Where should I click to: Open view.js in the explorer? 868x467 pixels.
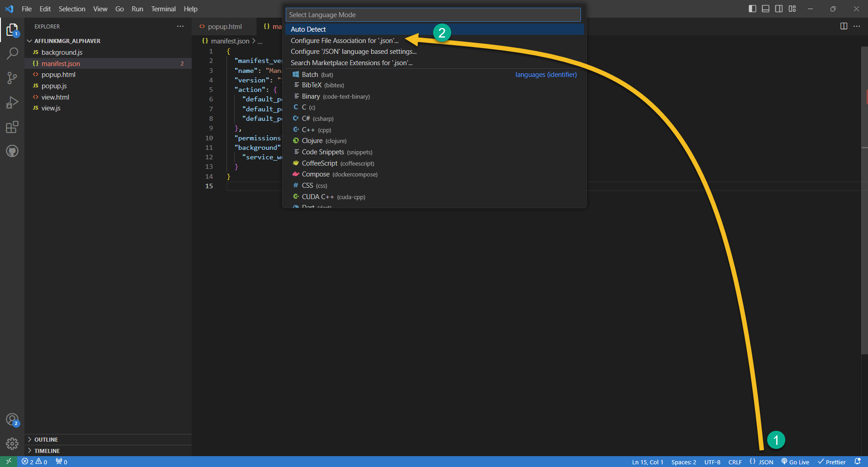[x=108, y=108]
